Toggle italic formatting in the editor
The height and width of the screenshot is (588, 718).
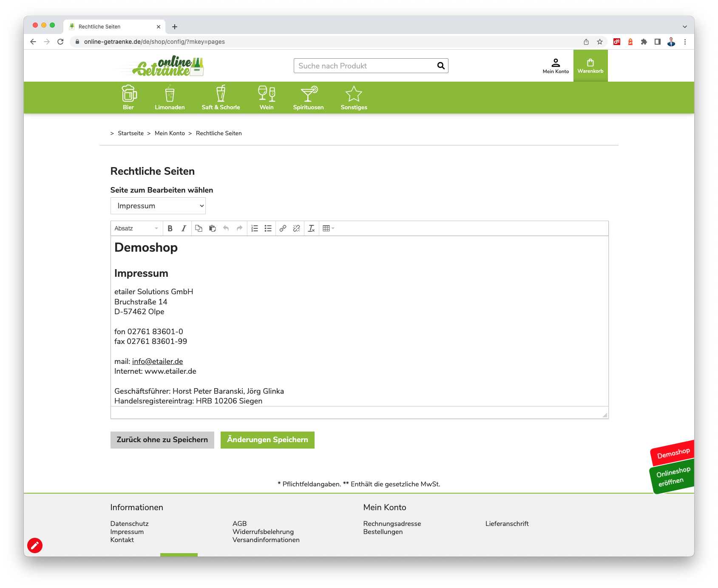click(184, 228)
